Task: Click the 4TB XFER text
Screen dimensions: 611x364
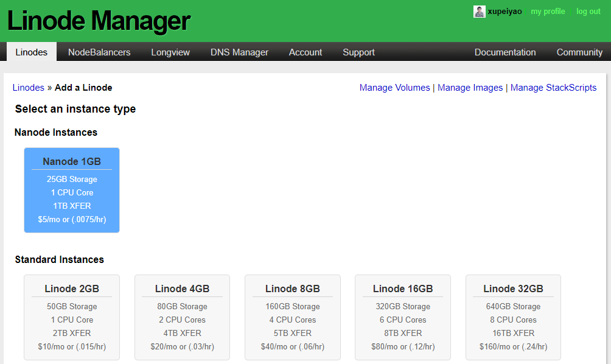Action: coord(183,333)
